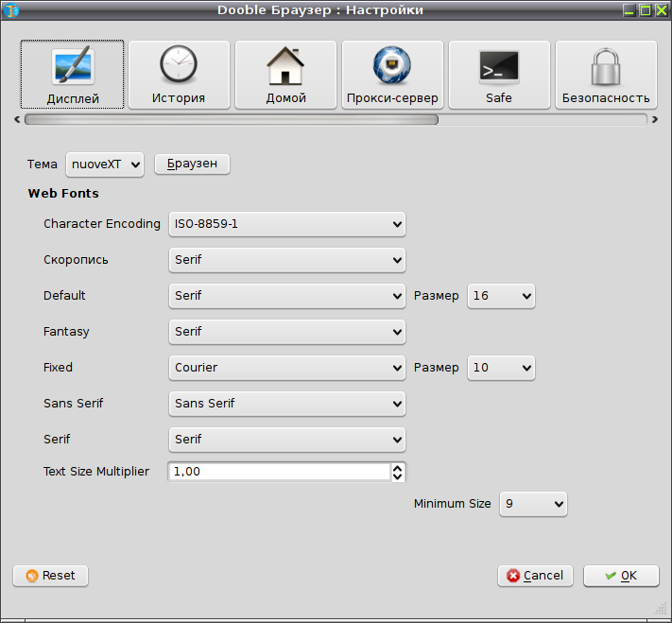The image size is (672, 623).
Task: Open the Minimum Size dropdown
Action: (x=533, y=504)
